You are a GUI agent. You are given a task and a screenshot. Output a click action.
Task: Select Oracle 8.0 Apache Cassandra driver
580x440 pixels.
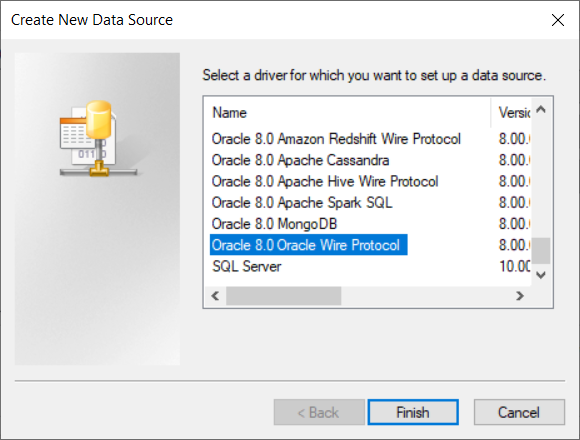click(x=300, y=160)
